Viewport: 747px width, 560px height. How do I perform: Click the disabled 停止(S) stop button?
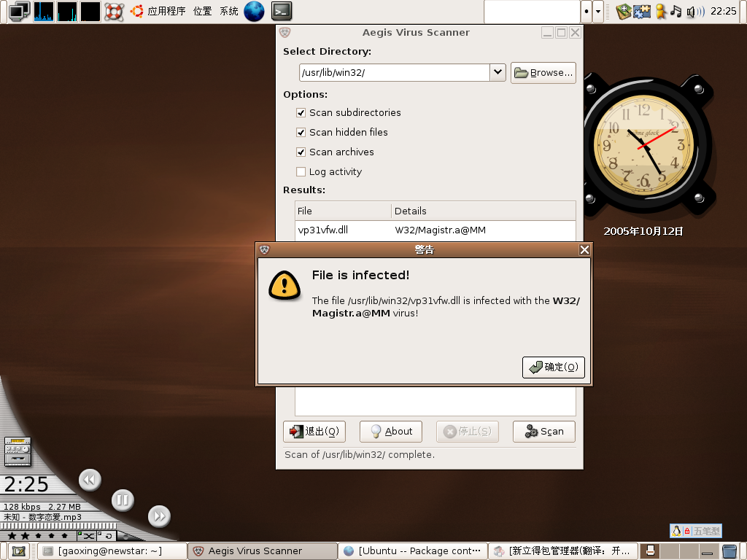click(468, 432)
